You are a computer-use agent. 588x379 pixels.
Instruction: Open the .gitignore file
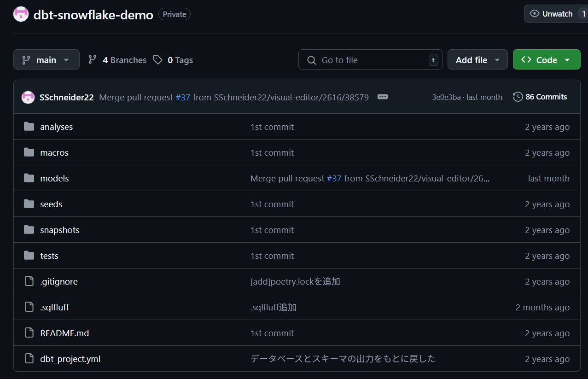tap(59, 282)
